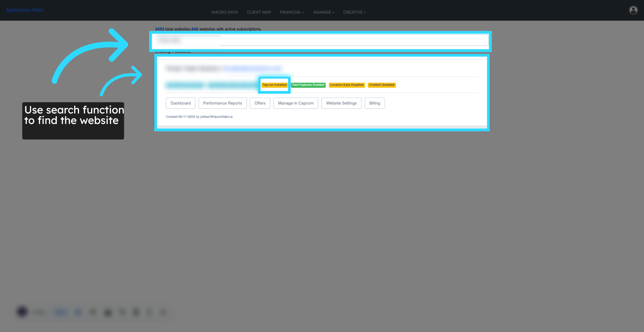The width and height of the screenshot is (644, 332).
Task: Click the Tag not Installed badge
Action: pyautogui.click(x=274, y=85)
